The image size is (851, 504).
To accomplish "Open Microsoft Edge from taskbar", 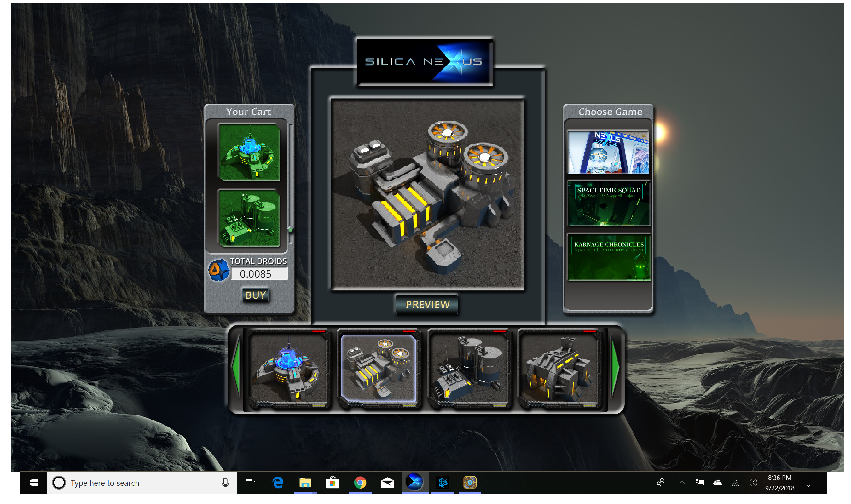I will pyautogui.click(x=278, y=482).
